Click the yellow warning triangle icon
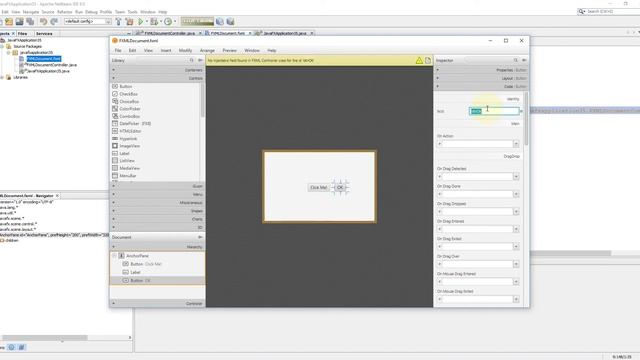Screen dimensions: 640x360 419,60
